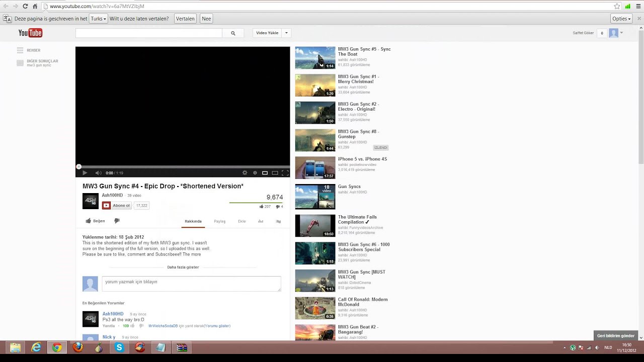Viewport: 644px width, 362px height.
Task: Click Vertalen translate button
Action: (x=185, y=19)
